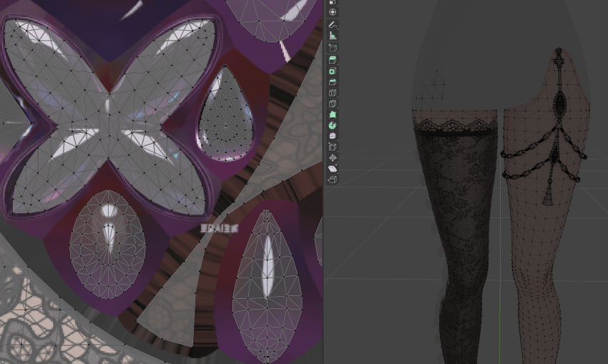Activate the Annotate pencil tool
Viewport: 608px width, 364px height.
(x=333, y=24)
